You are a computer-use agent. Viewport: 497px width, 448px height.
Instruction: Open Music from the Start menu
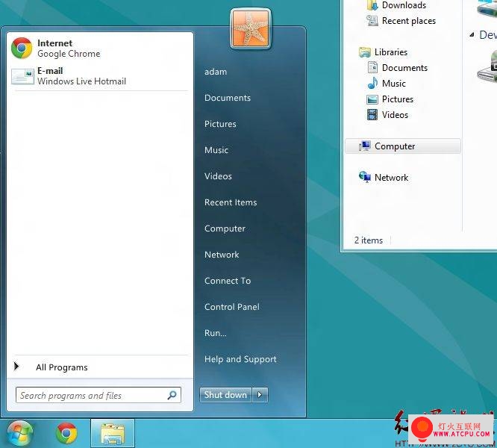[x=216, y=150]
